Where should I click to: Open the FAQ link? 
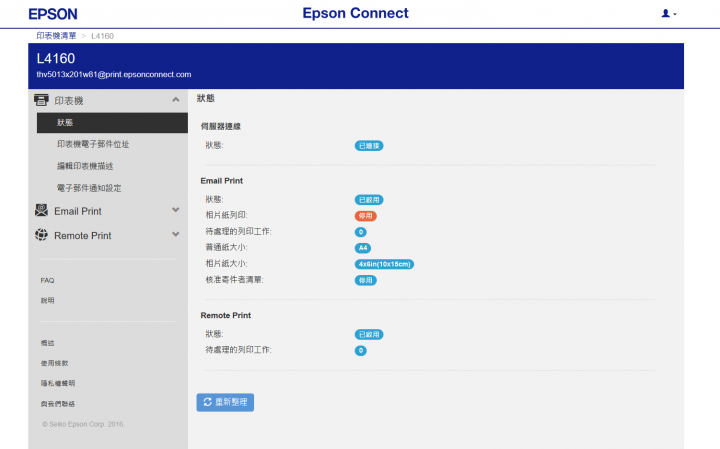pyautogui.click(x=47, y=281)
